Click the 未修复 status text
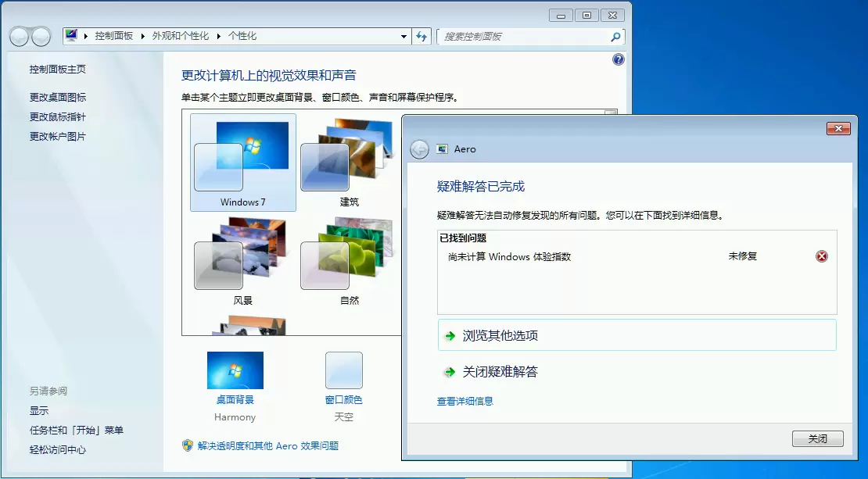Screen dimensions: 868x479 (x=742, y=256)
